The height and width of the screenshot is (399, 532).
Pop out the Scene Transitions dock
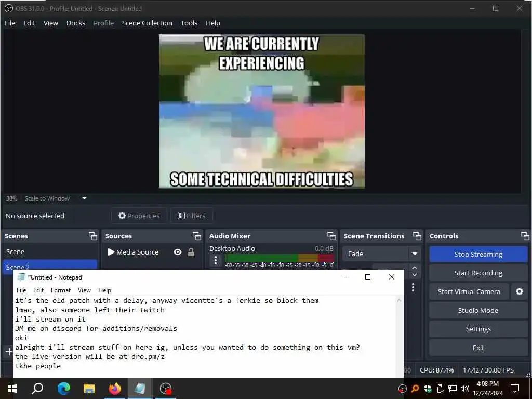click(x=417, y=236)
